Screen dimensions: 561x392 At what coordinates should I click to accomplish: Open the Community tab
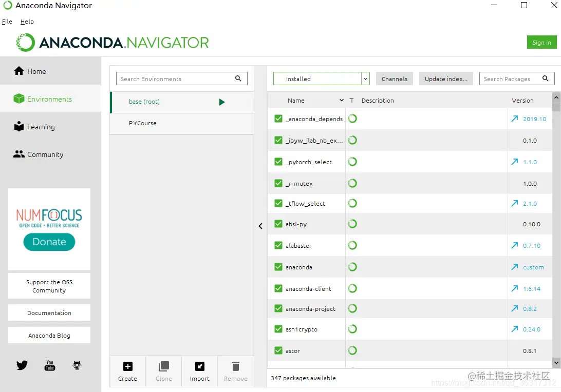pyautogui.click(x=50, y=154)
